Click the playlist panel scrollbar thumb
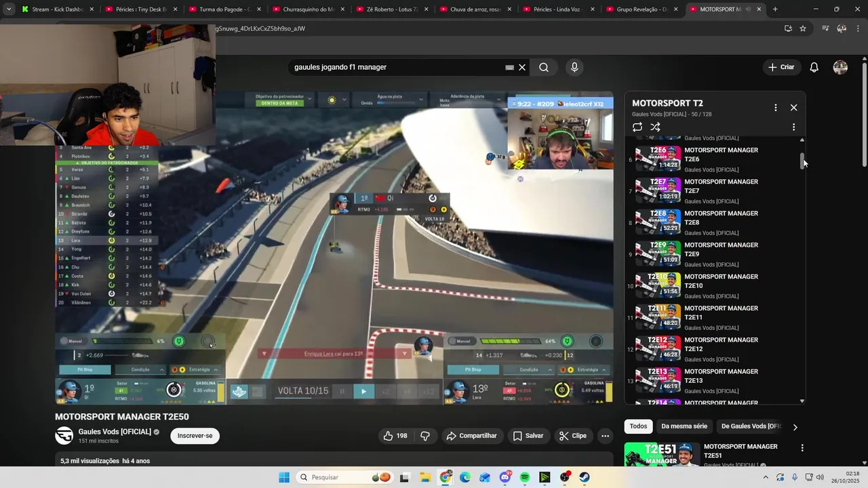The width and height of the screenshot is (868, 488). (802, 161)
